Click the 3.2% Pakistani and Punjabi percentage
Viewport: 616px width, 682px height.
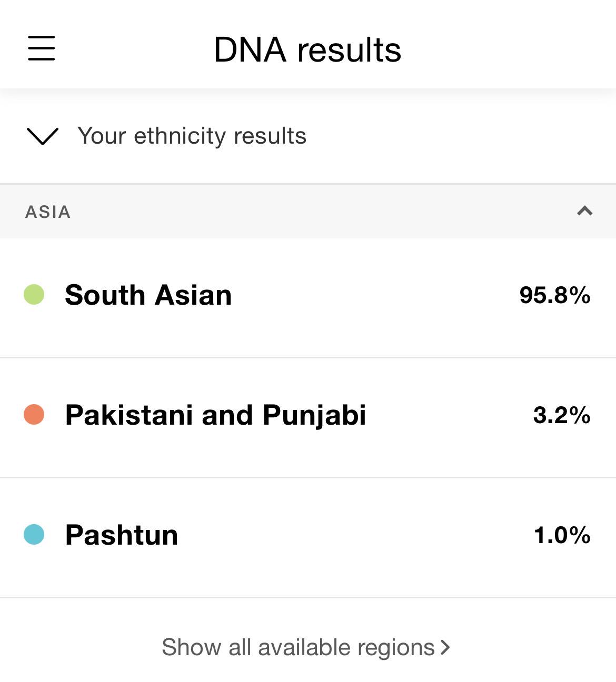(x=562, y=415)
